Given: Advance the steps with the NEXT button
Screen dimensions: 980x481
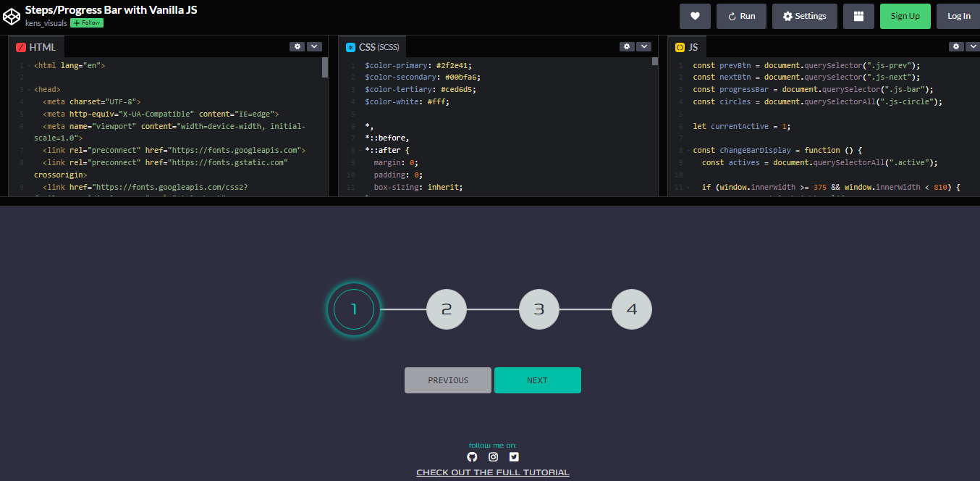Looking at the screenshot, I should 538,380.
